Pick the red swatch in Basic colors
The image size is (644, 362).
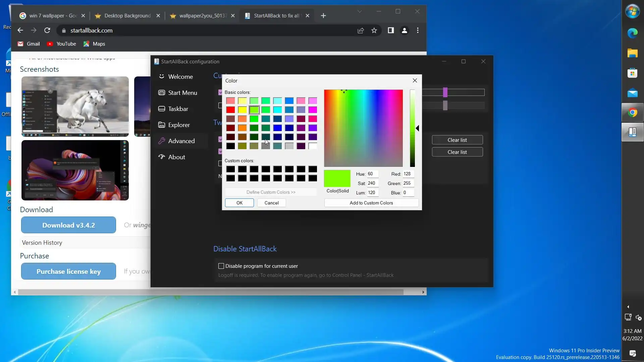[230, 110]
